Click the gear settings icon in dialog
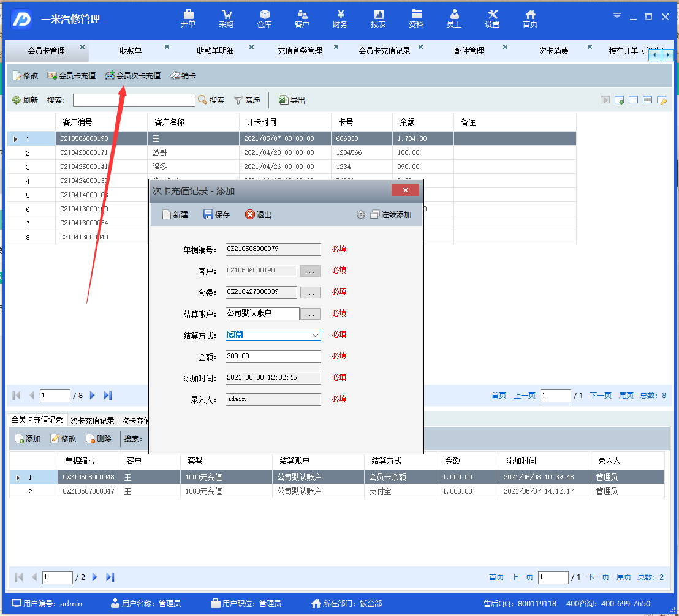Viewport: 679px width, 616px height. click(x=361, y=215)
